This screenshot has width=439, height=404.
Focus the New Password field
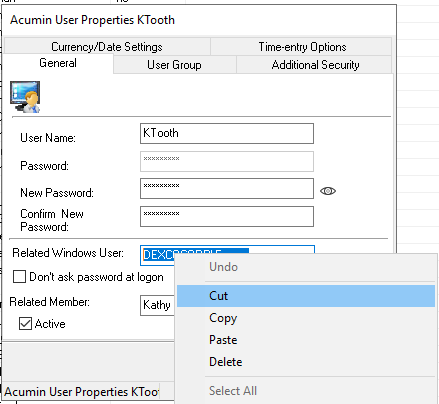227,188
